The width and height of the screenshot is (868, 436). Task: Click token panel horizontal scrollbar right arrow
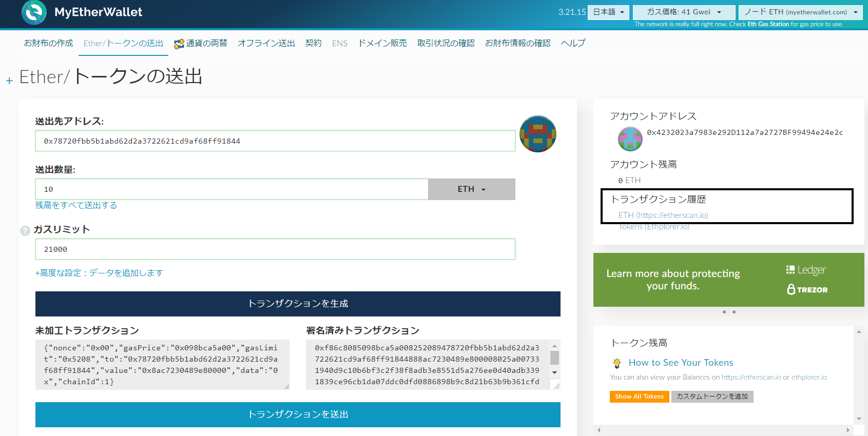(848, 430)
